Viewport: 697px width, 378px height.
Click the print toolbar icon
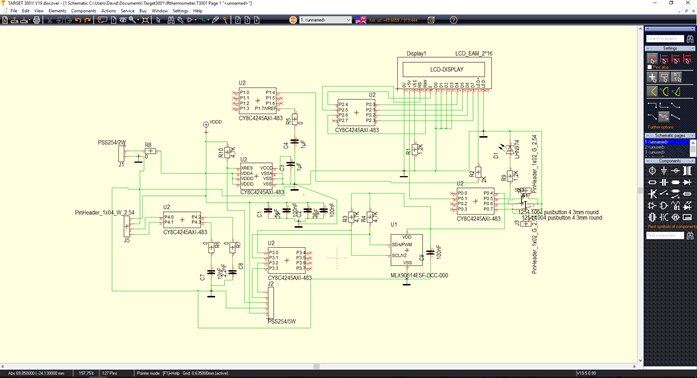36,20
